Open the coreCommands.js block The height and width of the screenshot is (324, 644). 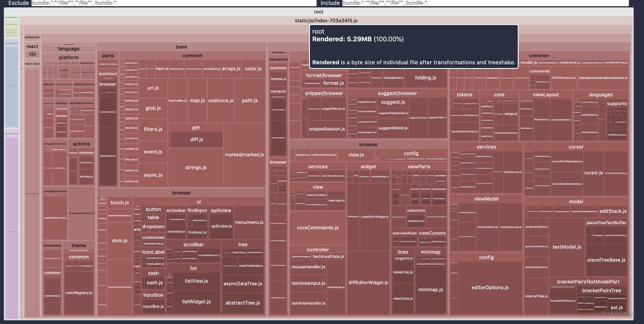pyautogui.click(x=318, y=228)
